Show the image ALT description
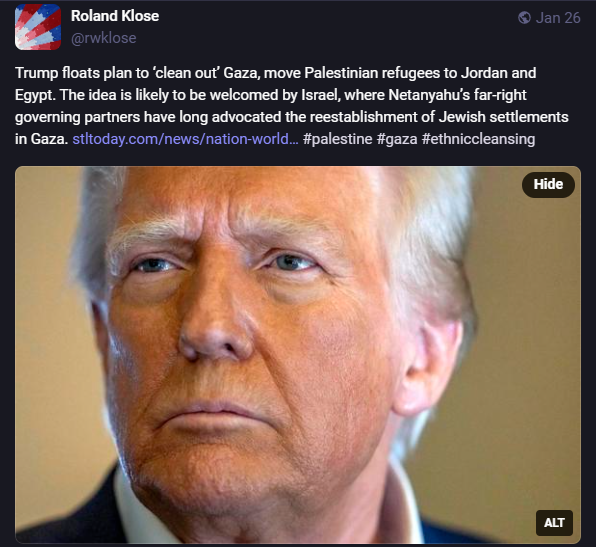The width and height of the screenshot is (596, 547). tap(554, 523)
